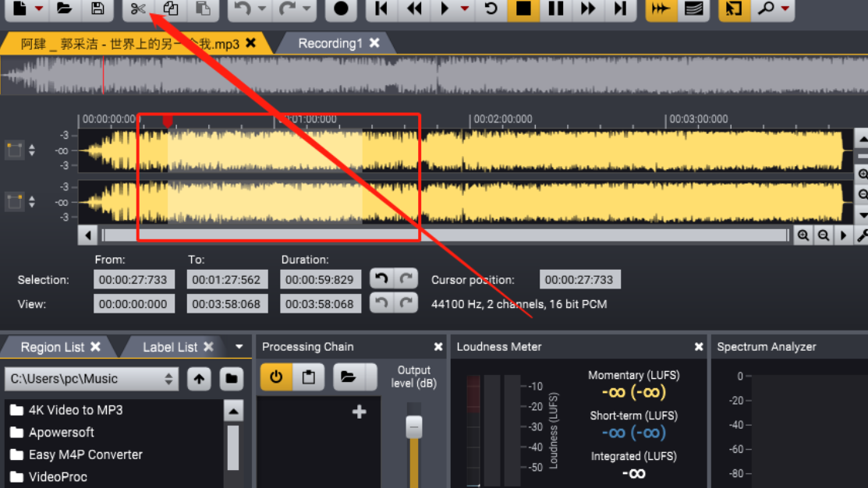Open the play options dropdown arrow
Viewport: 868px width, 488px height.
(465, 9)
